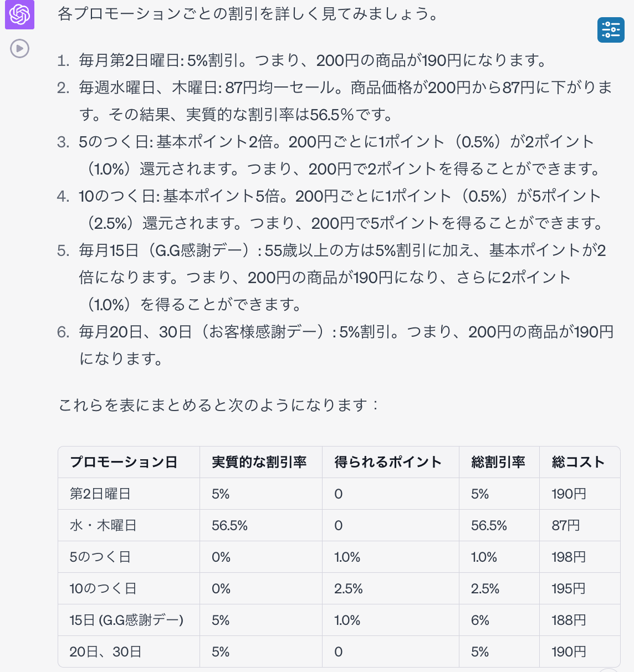Click the 水・木曜日 row label
This screenshot has width=634, height=672.
(x=103, y=525)
